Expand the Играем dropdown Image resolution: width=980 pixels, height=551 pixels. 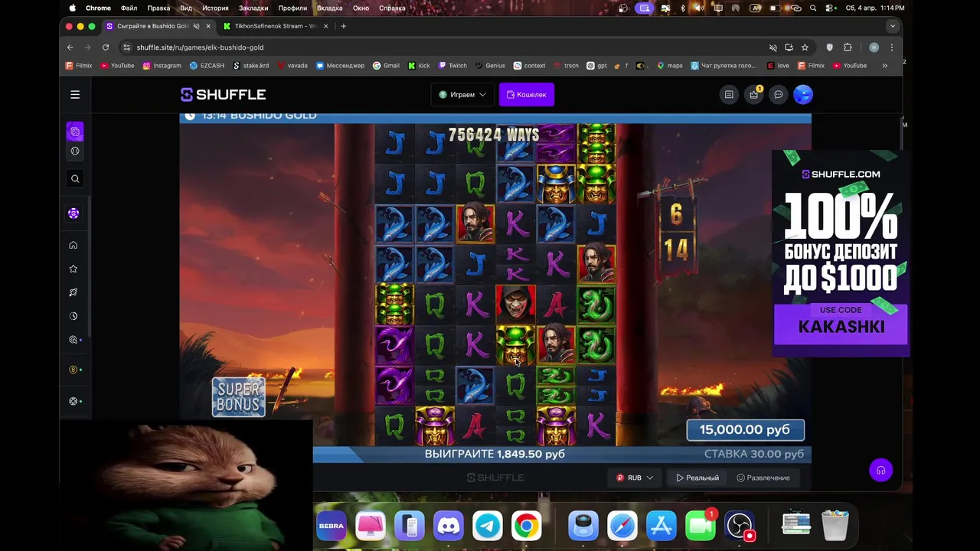pyautogui.click(x=462, y=95)
